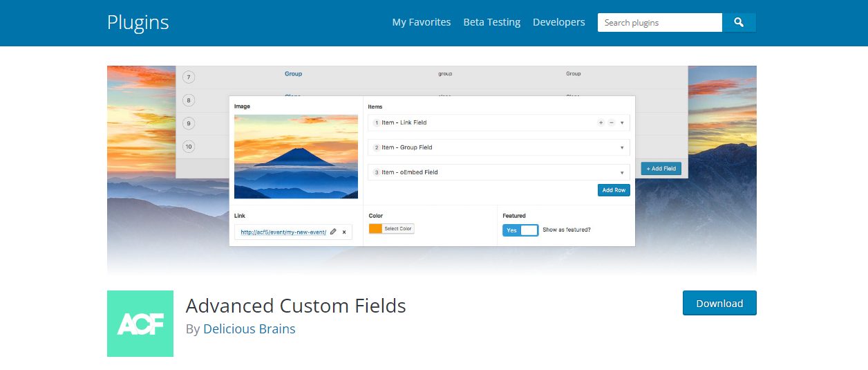Expand Item - oEmbed Field row arrow
Viewport: 868px width, 370px height.
click(x=622, y=172)
